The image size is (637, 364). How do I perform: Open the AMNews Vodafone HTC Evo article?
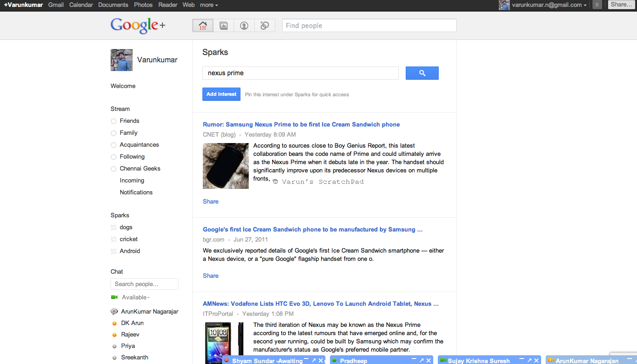click(321, 303)
